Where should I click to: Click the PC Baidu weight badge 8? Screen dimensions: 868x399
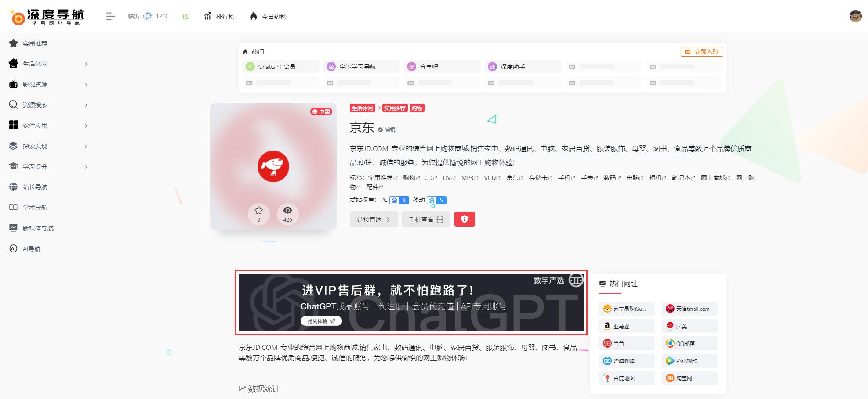coord(399,200)
